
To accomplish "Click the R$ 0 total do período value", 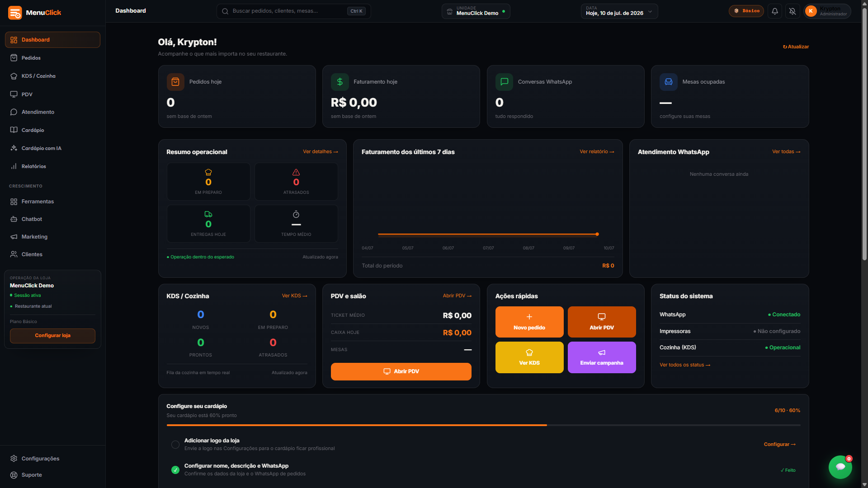I will [x=608, y=266].
